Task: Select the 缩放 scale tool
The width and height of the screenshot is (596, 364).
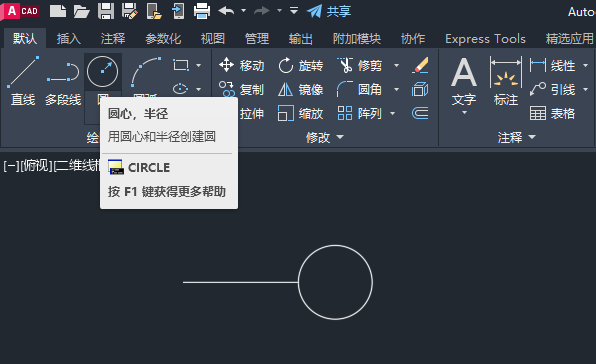Action: [300, 113]
